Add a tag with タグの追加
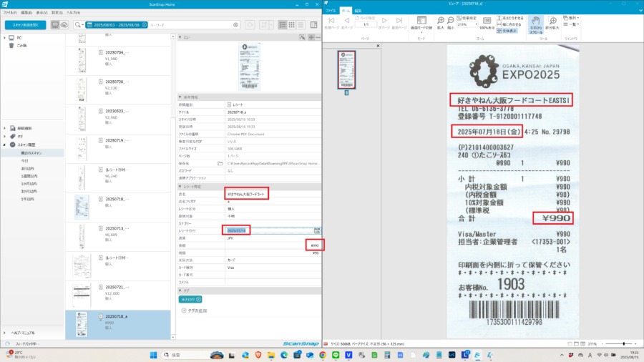Screen dimensions: 644x362 click(x=194, y=310)
